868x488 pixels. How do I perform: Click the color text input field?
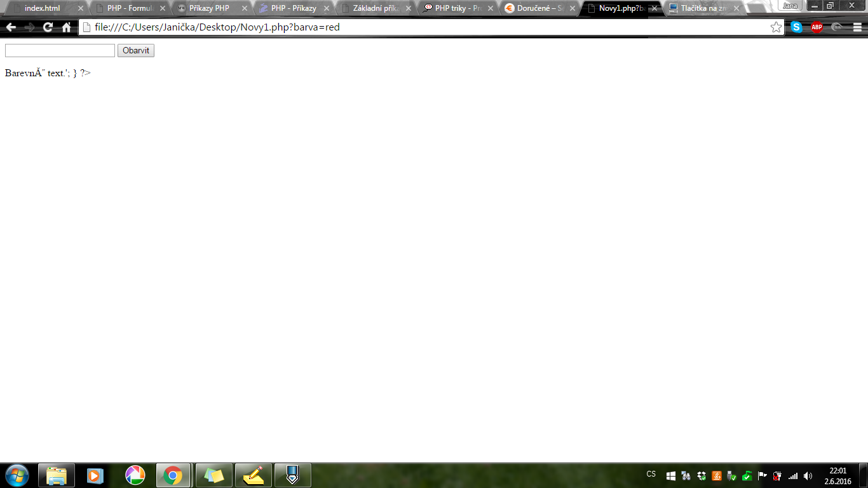(x=60, y=51)
